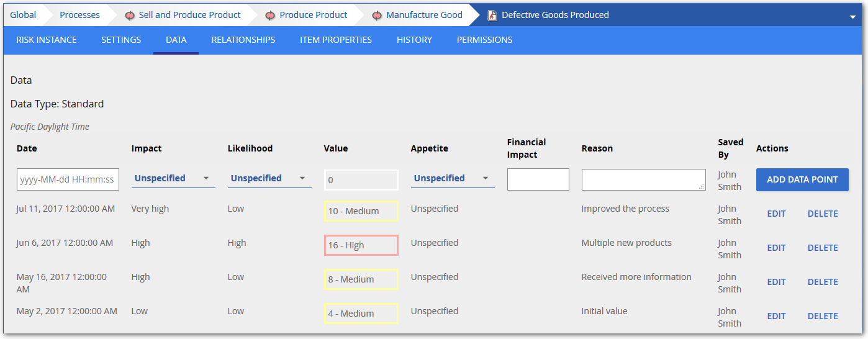This screenshot has width=868, height=339.
Task: Expand the breadcrumb dropdown arrow at far right
Action: [852, 17]
